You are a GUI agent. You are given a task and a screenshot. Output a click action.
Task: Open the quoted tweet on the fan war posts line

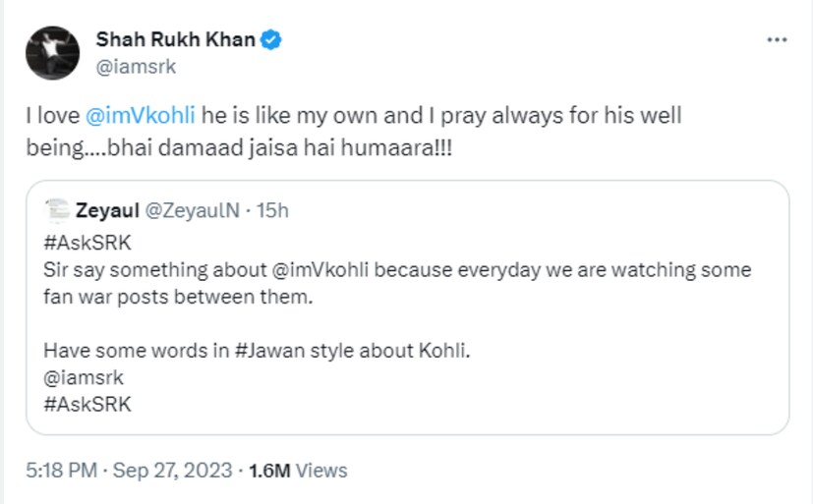click(177, 297)
